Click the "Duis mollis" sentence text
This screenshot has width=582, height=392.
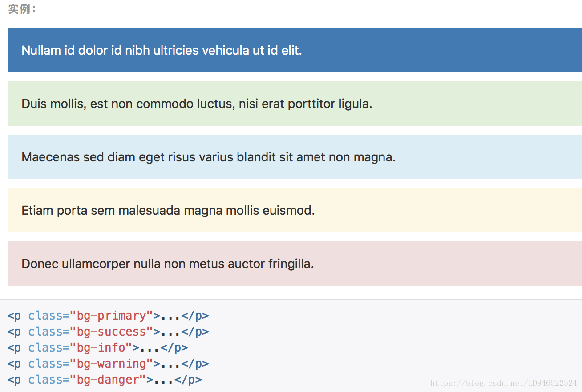click(x=197, y=104)
